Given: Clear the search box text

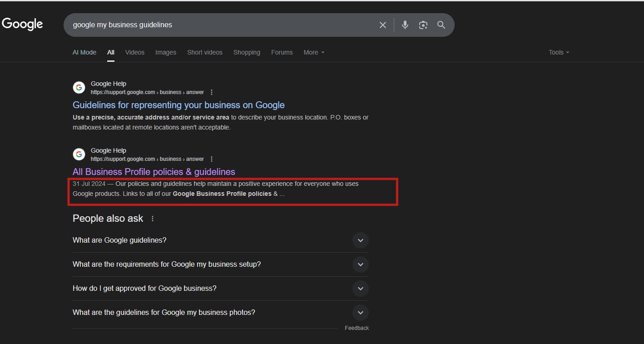Looking at the screenshot, I should tap(382, 25).
